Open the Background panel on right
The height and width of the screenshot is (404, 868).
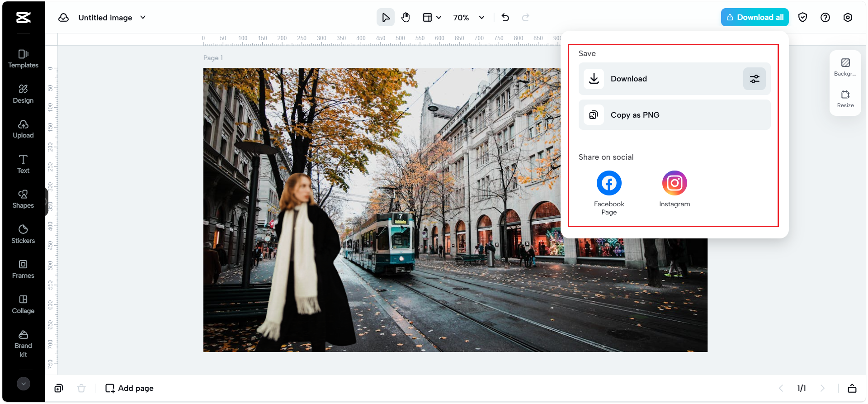tap(845, 67)
